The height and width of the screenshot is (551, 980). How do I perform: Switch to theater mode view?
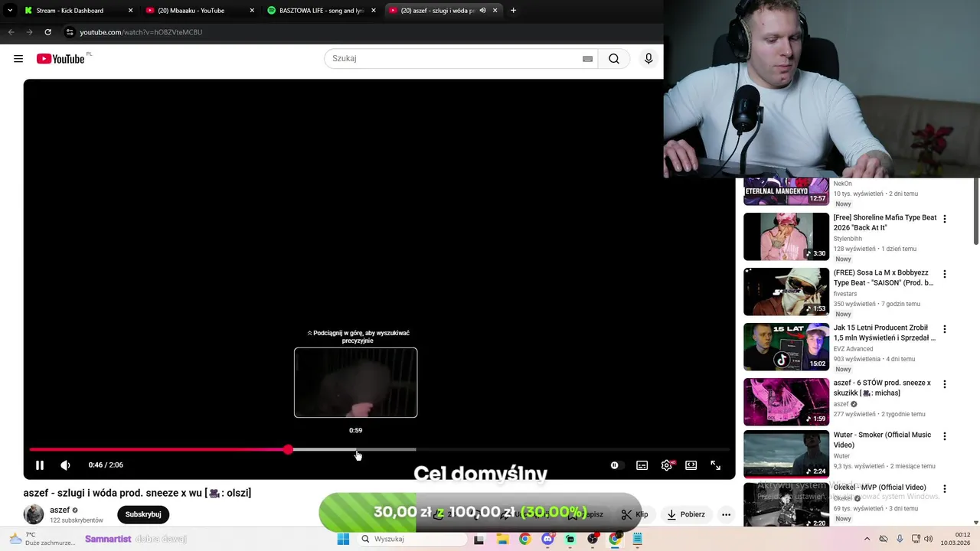[691, 465]
